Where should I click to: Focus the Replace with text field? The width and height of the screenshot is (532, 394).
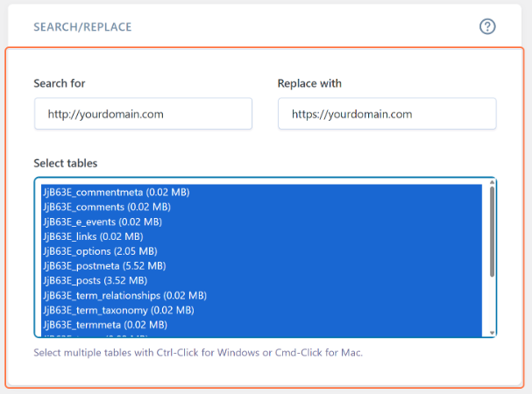(x=387, y=114)
